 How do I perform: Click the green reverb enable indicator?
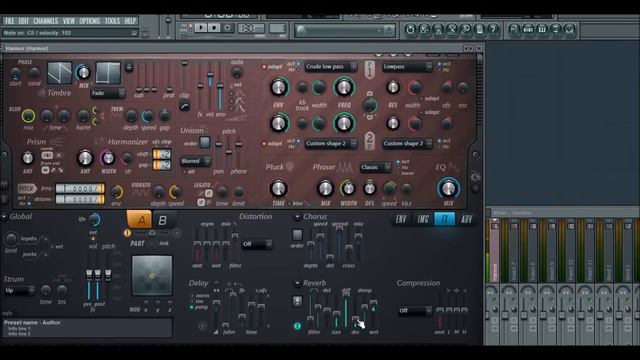(x=297, y=326)
